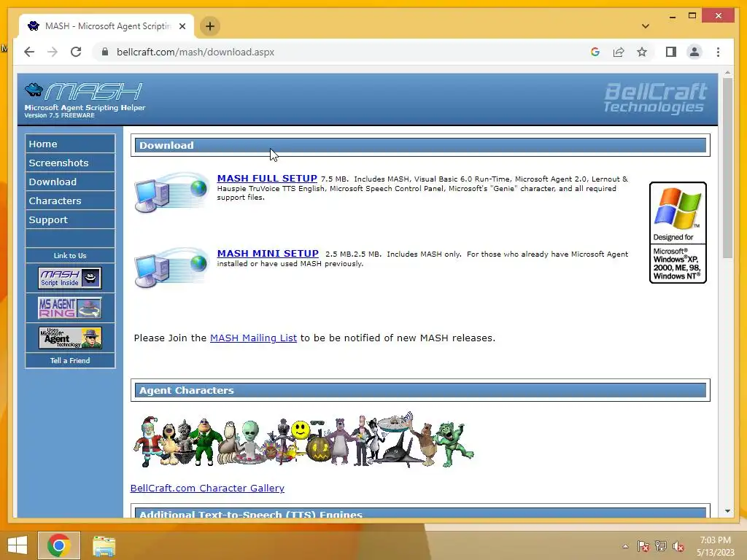The width and height of the screenshot is (747, 560).
Task: Click the page vertical scrollbar thumb
Action: (x=727, y=168)
